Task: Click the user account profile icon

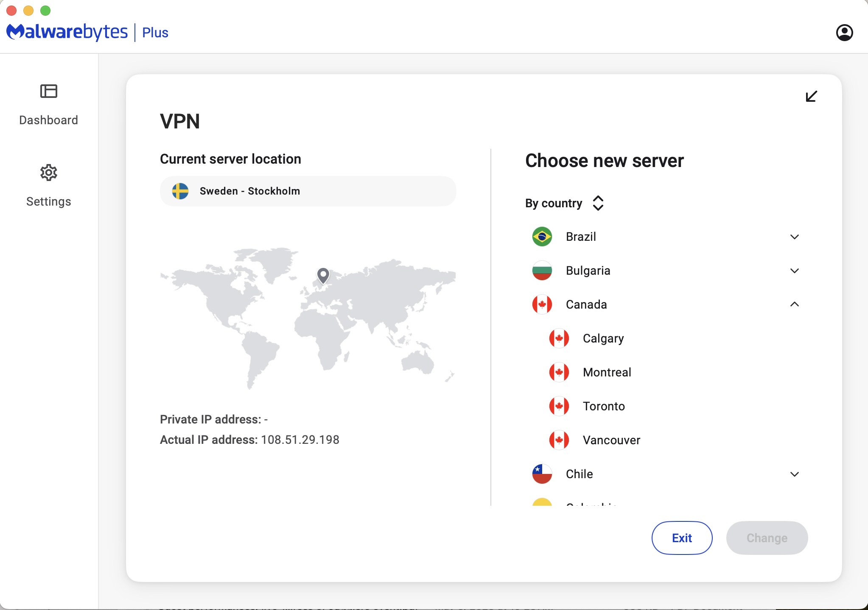Action: (843, 32)
